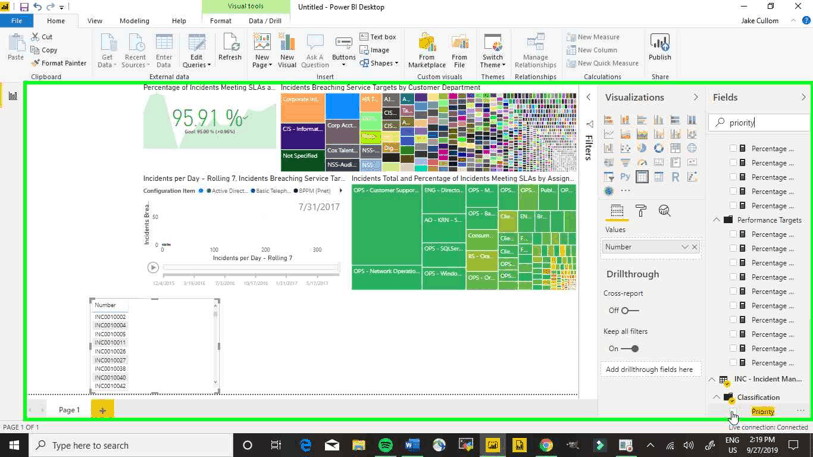This screenshot has height=457, width=813.
Task: Toggle the Cross-report switch
Action: pyautogui.click(x=630, y=310)
